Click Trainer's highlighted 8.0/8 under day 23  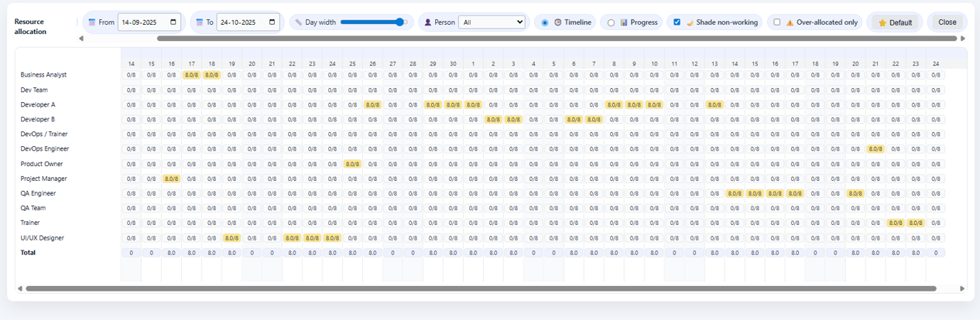pyautogui.click(x=916, y=223)
